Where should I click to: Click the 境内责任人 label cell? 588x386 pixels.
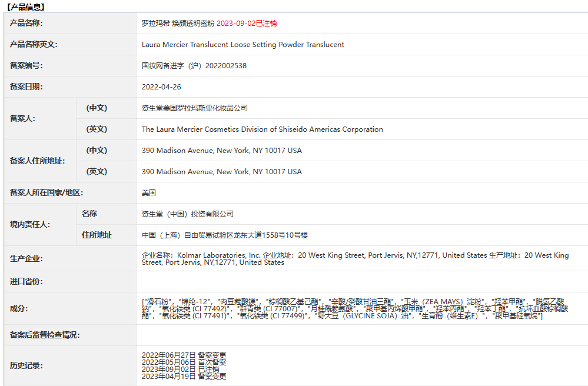point(30,224)
